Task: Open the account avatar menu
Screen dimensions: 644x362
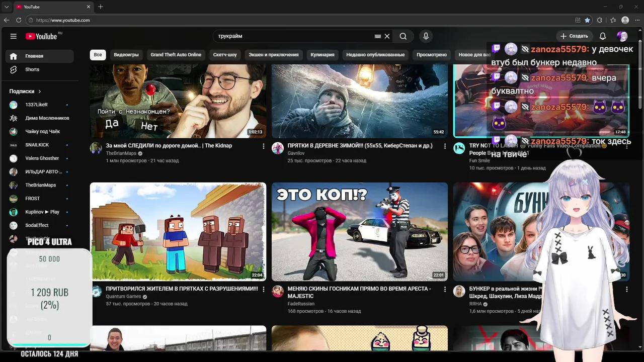Action: coord(622,36)
